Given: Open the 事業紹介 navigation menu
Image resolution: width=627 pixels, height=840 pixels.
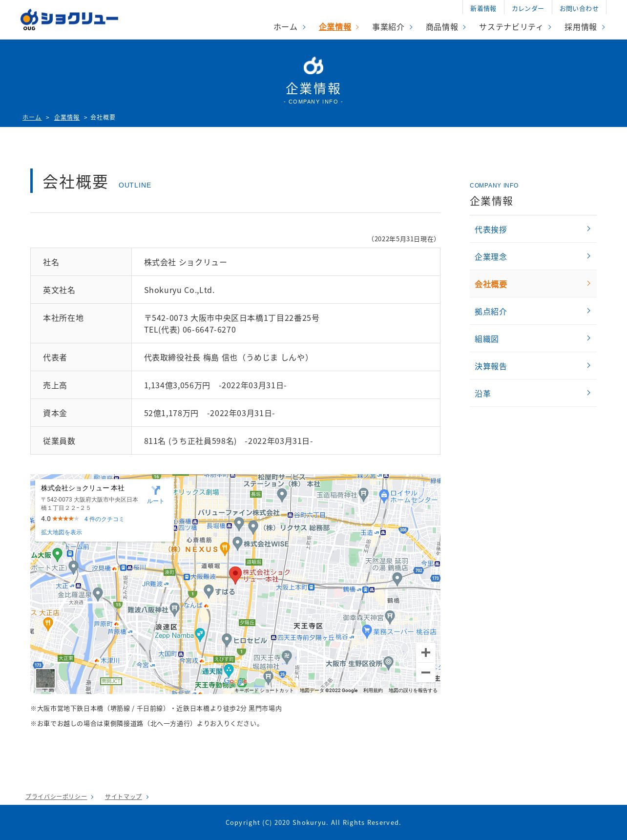Looking at the screenshot, I should click(x=393, y=27).
